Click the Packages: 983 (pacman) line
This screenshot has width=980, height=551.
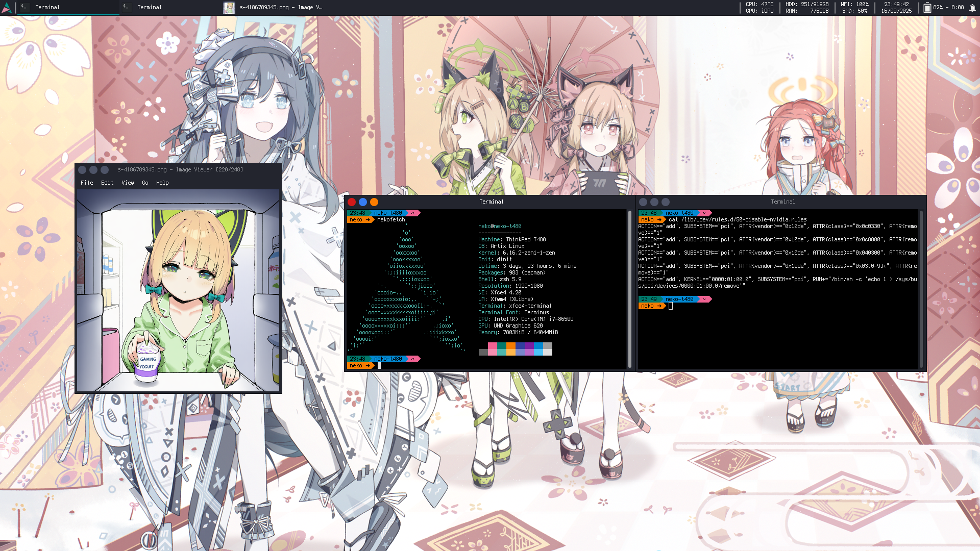click(512, 273)
